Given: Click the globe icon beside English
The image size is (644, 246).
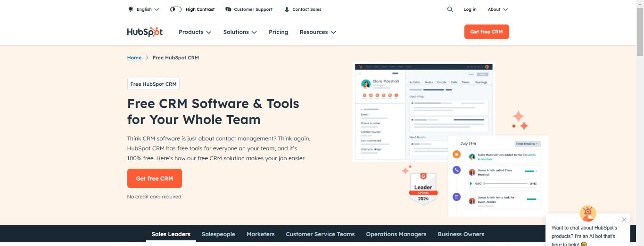Looking at the screenshot, I should 131,9.
